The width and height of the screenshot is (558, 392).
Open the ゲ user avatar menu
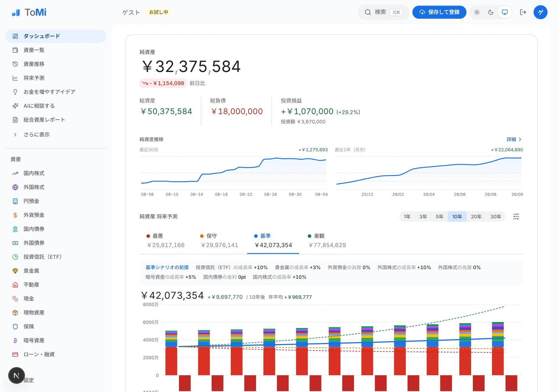540,12
